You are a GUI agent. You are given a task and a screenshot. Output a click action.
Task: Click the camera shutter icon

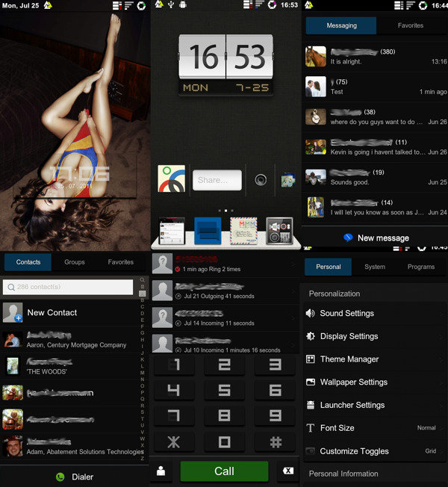[x=261, y=180]
